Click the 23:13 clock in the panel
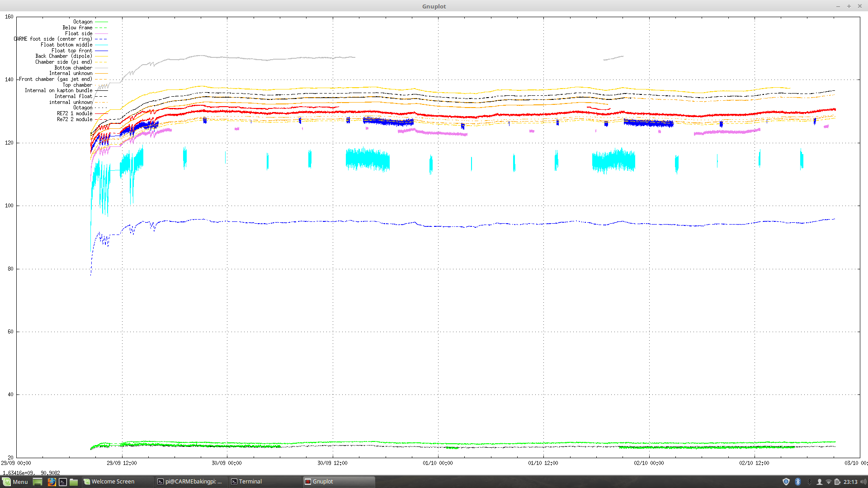This screenshot has width=868, height=488. pyautogui.click(x=850, y=482)
